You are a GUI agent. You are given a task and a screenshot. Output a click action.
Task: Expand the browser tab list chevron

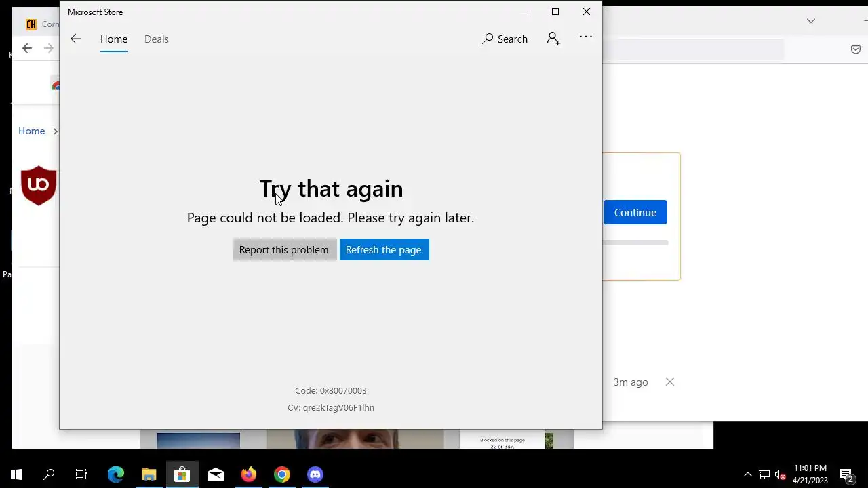(x=811, y=21)
